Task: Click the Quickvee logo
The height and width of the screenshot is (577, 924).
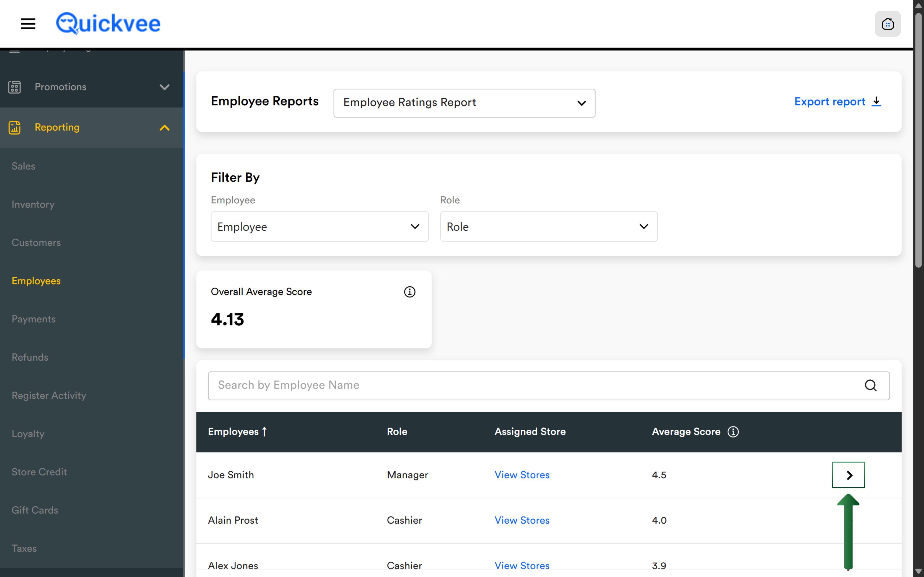Action: coord(109,24)
